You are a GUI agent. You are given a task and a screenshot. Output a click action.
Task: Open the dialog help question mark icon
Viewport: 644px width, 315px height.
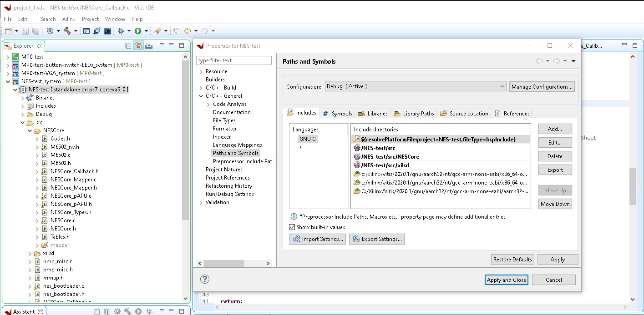205,279
